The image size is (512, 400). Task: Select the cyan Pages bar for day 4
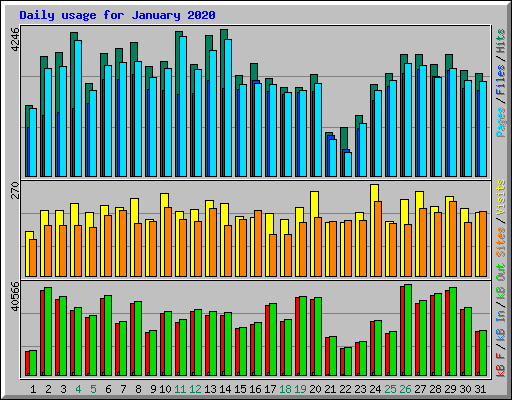click(78, 108)
